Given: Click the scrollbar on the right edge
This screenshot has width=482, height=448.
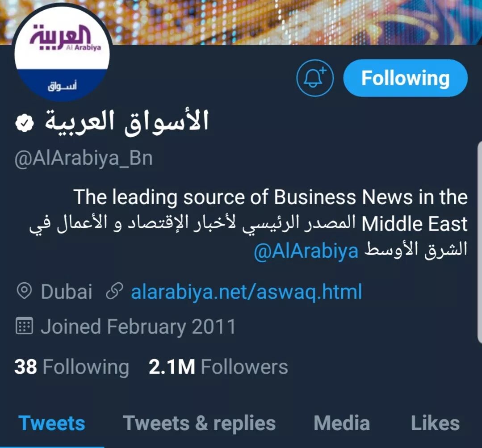Looking at the screenshot, I should coord(479,242).
